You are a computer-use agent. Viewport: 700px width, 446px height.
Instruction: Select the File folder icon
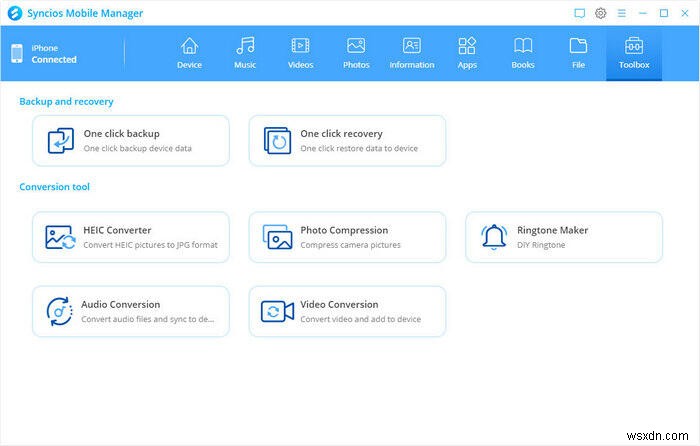[578, 46]
